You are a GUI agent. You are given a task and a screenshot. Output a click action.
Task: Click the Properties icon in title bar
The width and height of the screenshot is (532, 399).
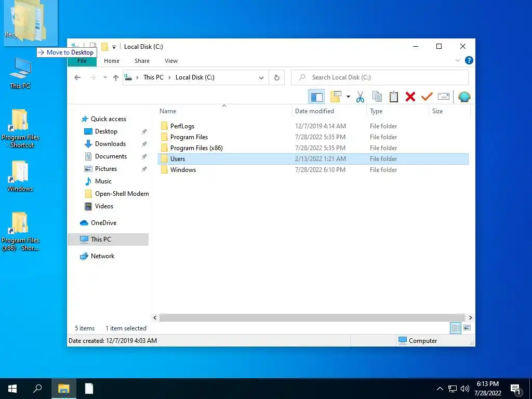[x=92, y=46]
